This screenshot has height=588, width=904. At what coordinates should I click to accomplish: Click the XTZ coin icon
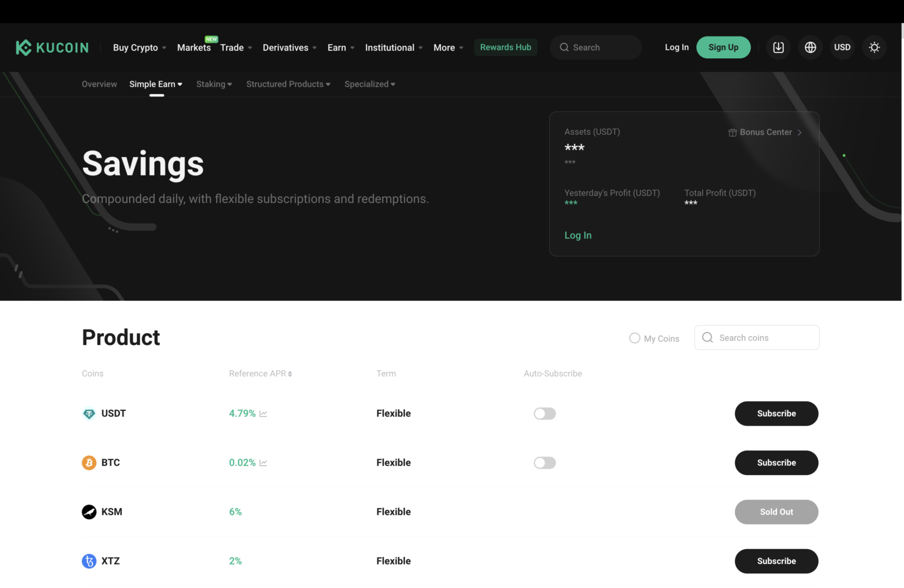89,561
